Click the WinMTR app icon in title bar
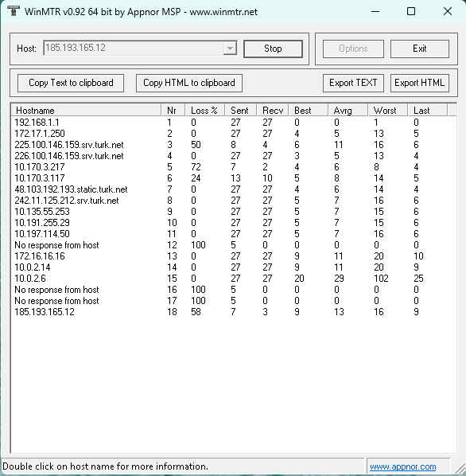This screenshot has height=476, width=466. (13, 11)
